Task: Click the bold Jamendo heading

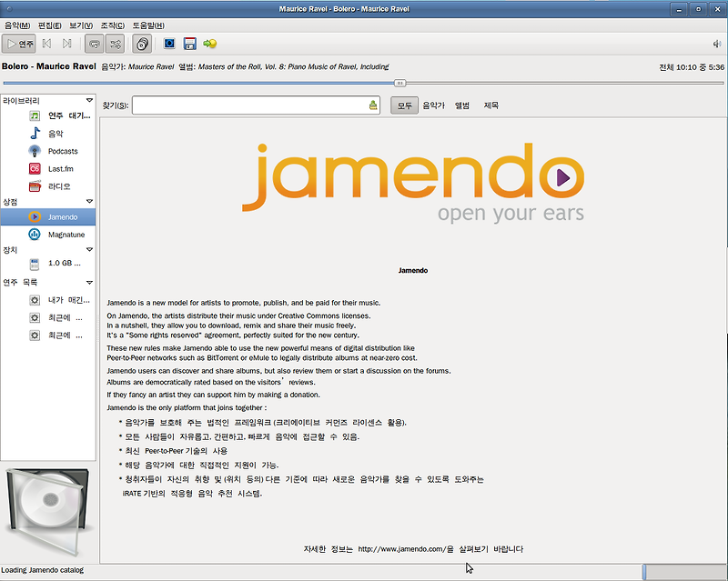Action: [x=413, y=271]
